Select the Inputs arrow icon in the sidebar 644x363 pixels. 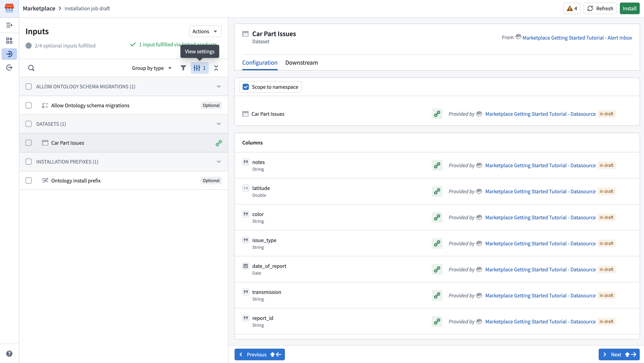point(9,54)
